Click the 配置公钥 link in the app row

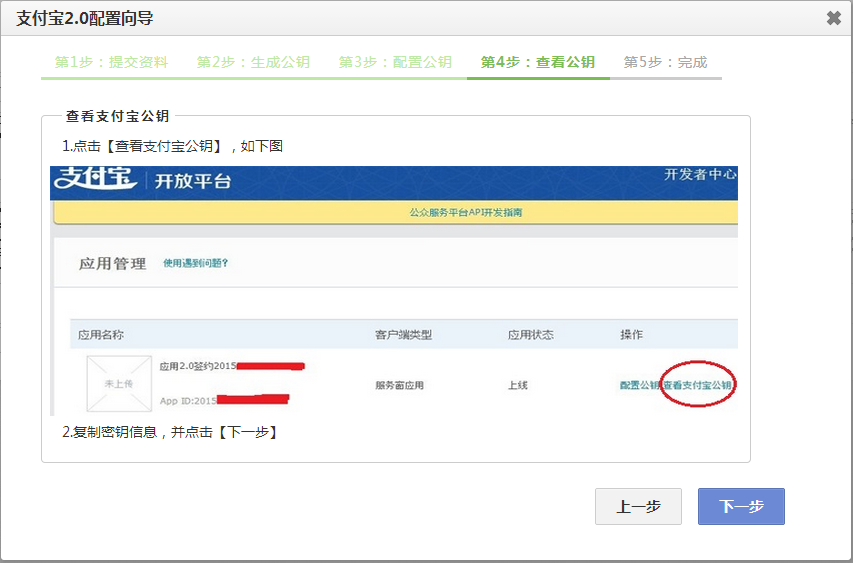click(639, 385)
